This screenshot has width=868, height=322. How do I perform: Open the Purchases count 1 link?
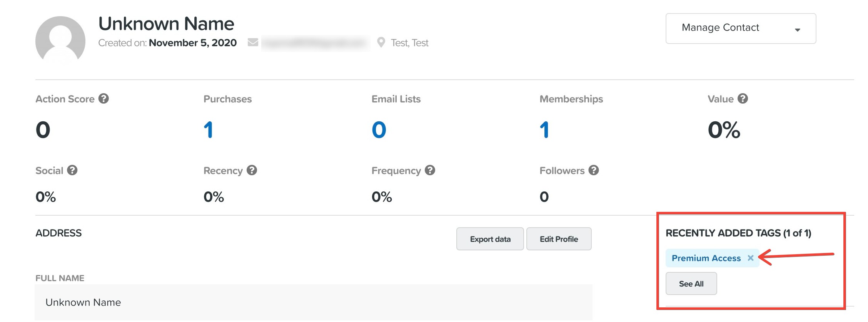(208, 130)
